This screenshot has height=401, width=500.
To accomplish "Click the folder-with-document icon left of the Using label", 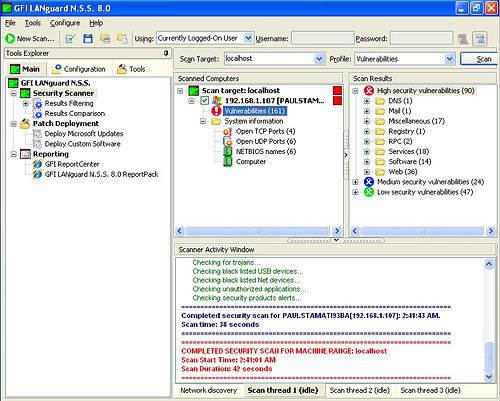I will pyautogui.click(x=122, y=39).
